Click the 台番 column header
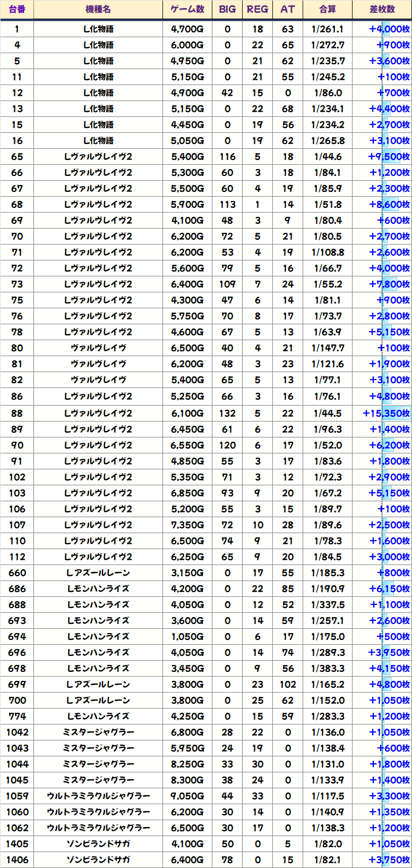This screenshot has height=868, width=412. pos(17,10)
